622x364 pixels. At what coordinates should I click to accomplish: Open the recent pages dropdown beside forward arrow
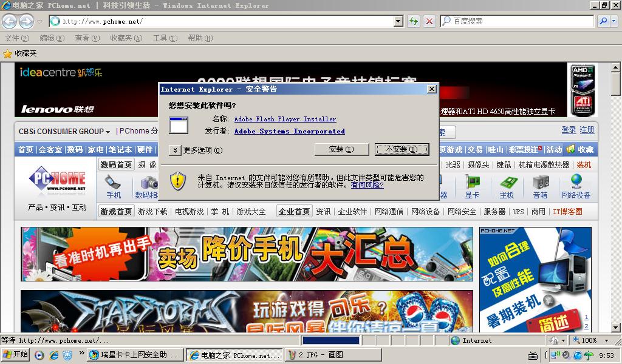(x=39, y=21)
